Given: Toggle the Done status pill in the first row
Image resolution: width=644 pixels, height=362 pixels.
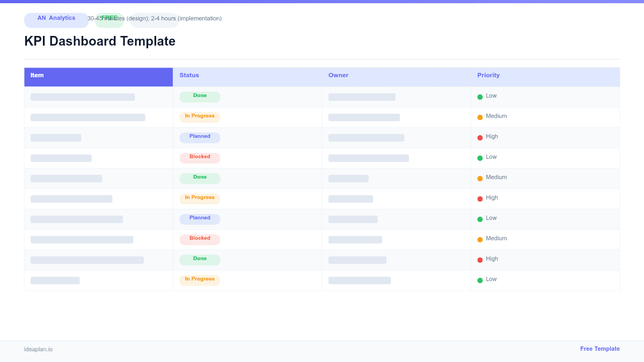Looking at the screenshot, I should tap(200, 96).
